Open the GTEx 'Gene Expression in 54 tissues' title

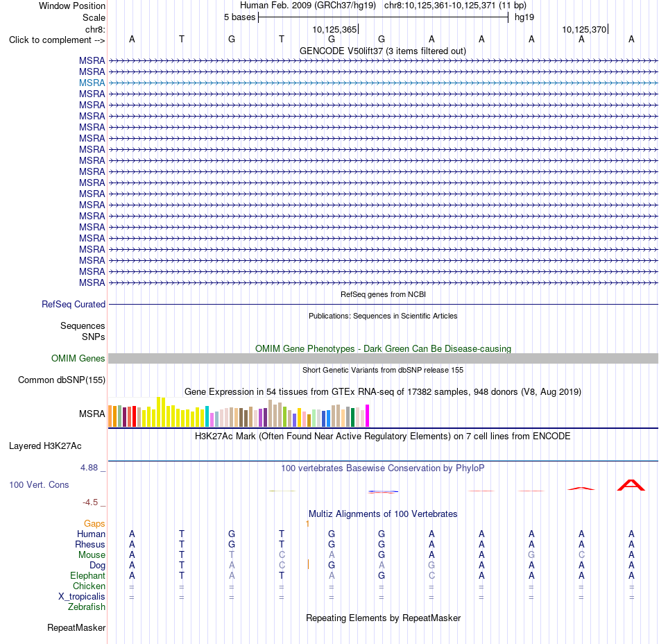[383, 392]
